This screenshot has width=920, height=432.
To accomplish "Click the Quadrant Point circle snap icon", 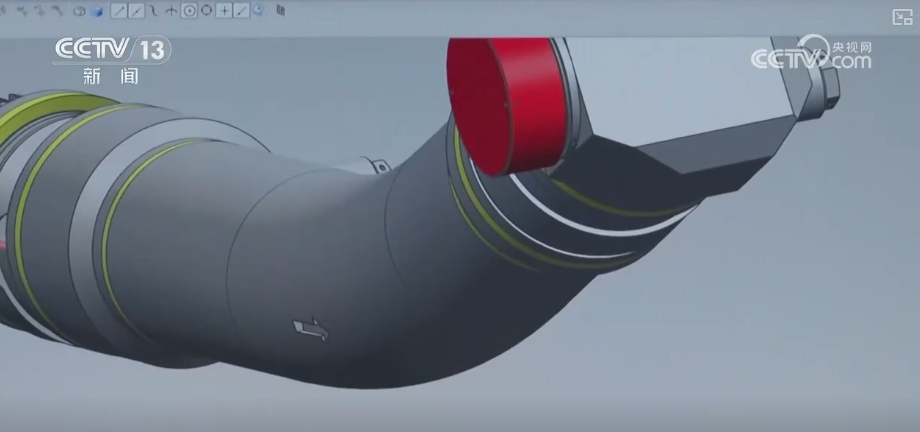I will pos(206,11).
